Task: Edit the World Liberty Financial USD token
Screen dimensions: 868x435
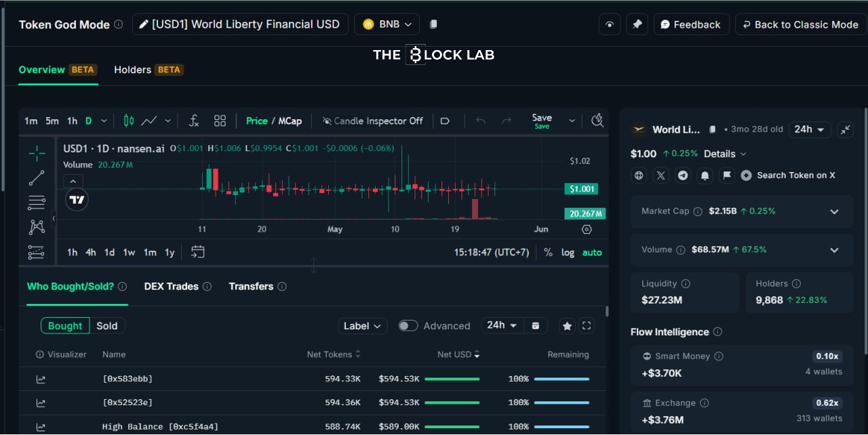Action: (x=240, y=24)
